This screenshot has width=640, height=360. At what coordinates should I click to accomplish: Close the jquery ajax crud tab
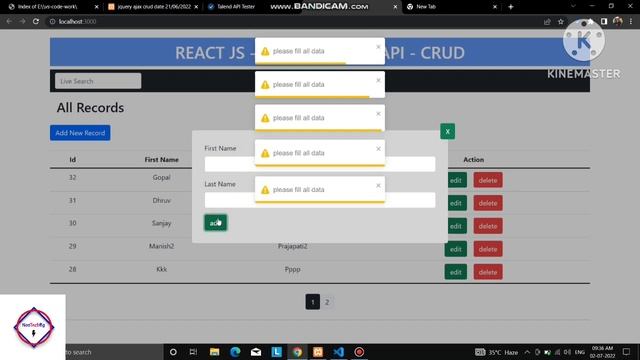click(x=196, y=7)
